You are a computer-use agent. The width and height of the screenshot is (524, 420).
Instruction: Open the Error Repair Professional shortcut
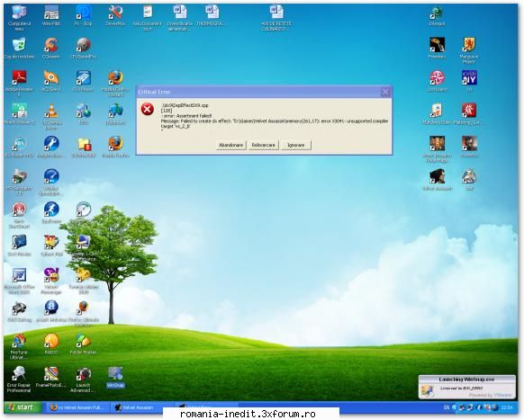click(19, 379)
